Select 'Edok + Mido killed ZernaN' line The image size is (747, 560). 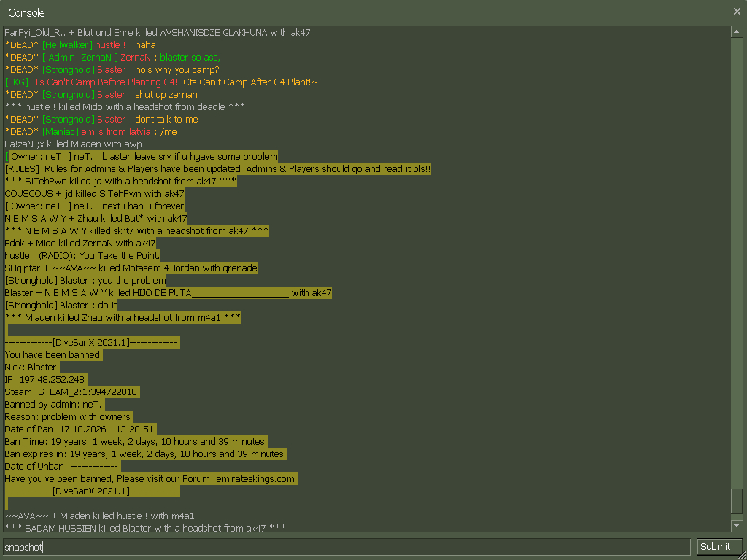coord(80,243)
